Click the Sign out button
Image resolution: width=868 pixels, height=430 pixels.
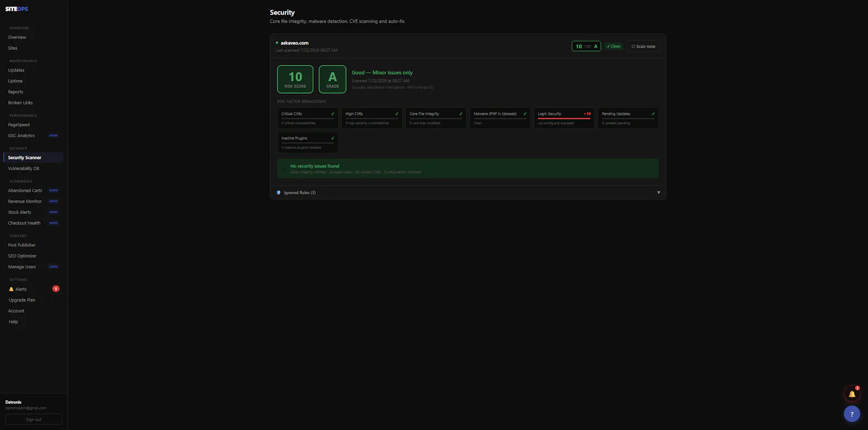pos(34,419)
